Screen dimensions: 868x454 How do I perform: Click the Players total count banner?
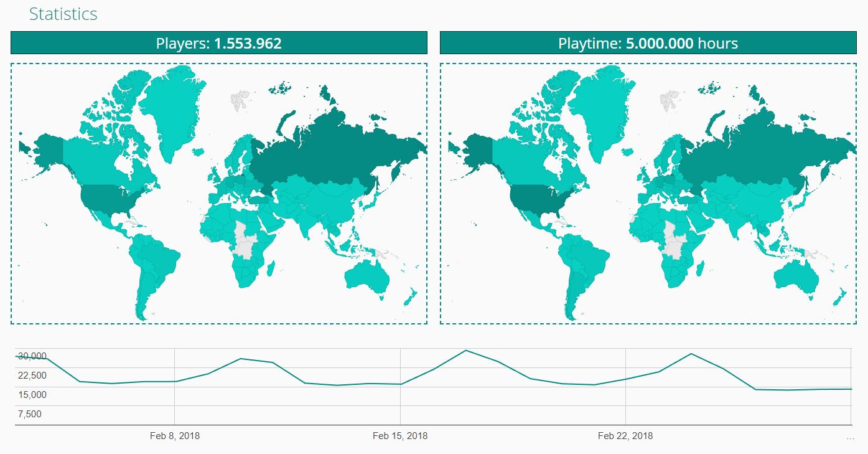pyautogui.click(x=218, y=43)
